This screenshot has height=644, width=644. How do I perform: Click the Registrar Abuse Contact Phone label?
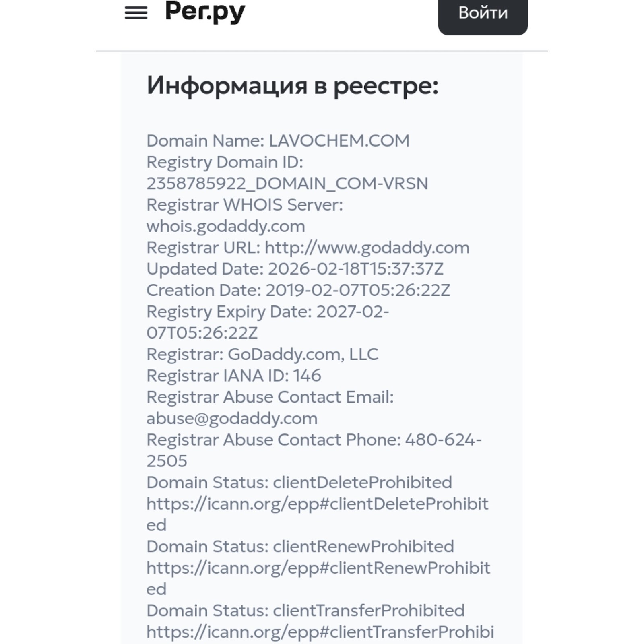[273, 440]
